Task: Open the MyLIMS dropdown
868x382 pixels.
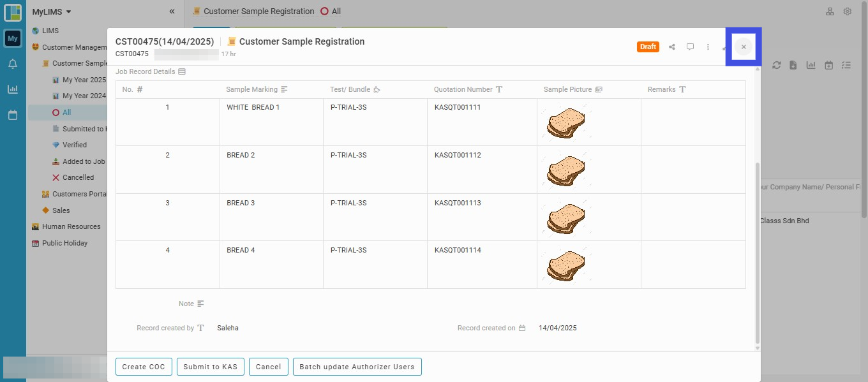Action: click(x=52, y=11)
